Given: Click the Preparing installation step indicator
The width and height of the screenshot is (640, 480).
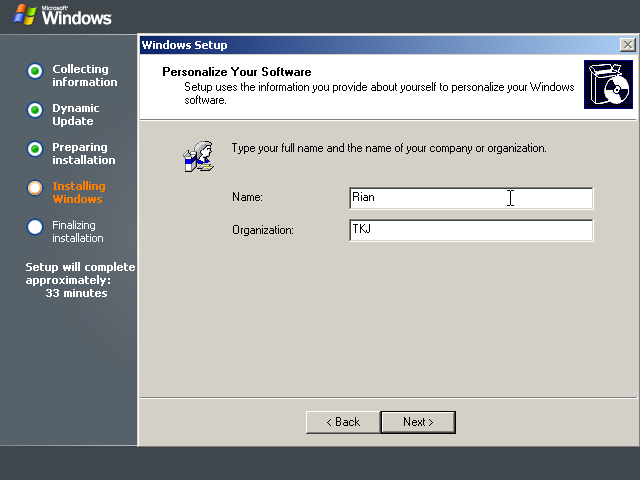Looking at the screenshot, I should click(35, 149).
